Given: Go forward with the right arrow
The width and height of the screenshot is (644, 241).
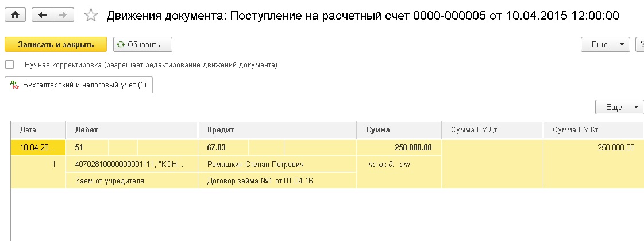Looking at the screenshot, I should 63,16.
